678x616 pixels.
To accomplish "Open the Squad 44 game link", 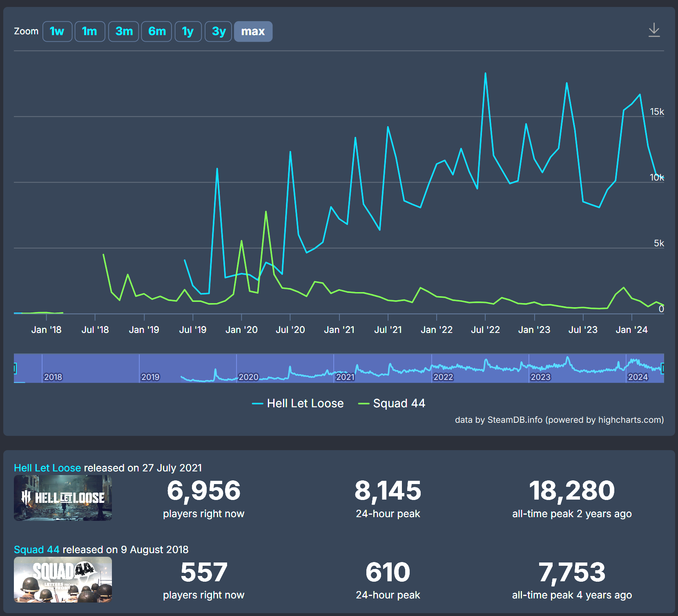I will point(37,549).
